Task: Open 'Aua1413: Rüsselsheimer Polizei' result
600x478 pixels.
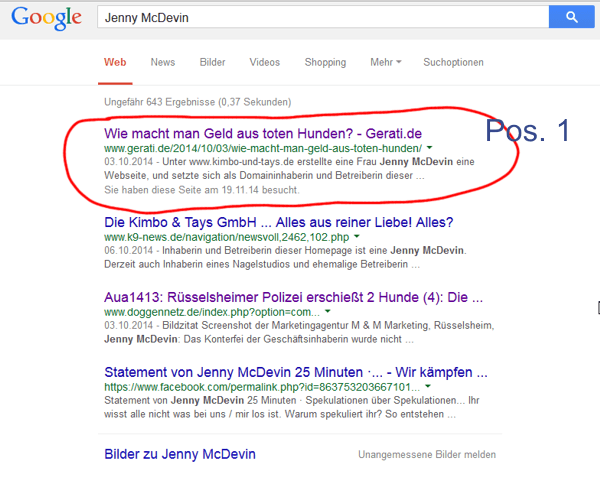Action: pyautogui.click(x=293, y=297)
